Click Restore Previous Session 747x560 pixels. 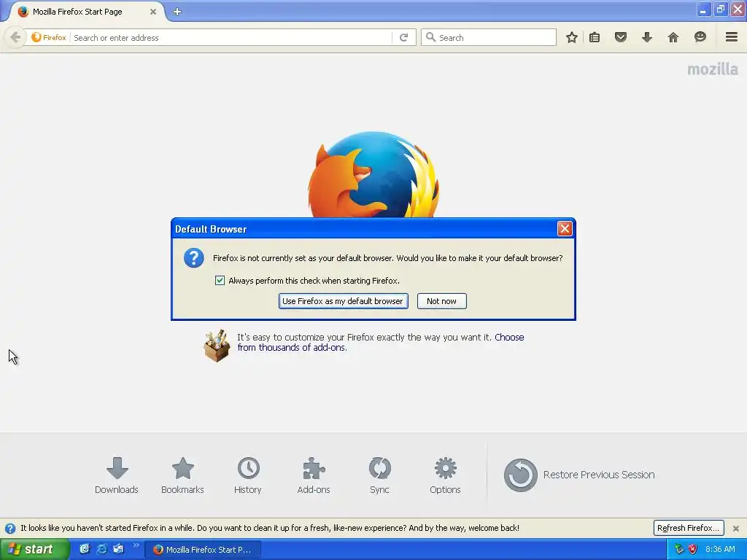(x=579, y=475)
